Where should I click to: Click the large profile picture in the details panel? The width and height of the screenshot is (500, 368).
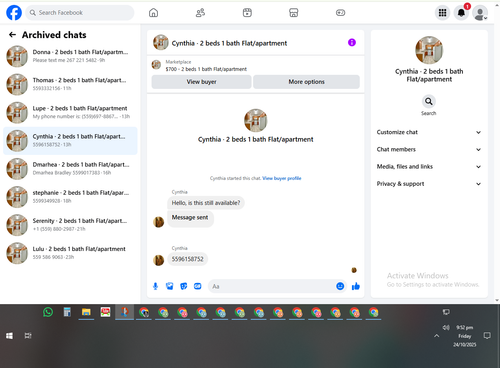click(429, 50)
